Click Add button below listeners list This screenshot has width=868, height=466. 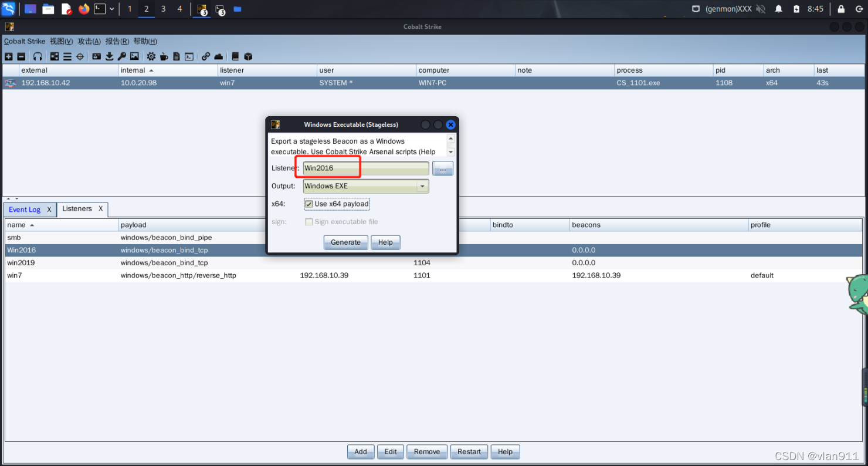361,451
